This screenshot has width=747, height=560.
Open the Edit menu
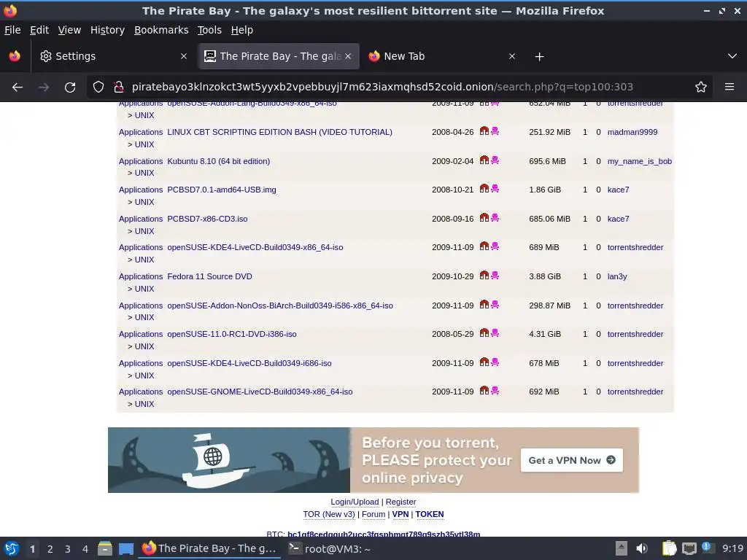(39, 30)
